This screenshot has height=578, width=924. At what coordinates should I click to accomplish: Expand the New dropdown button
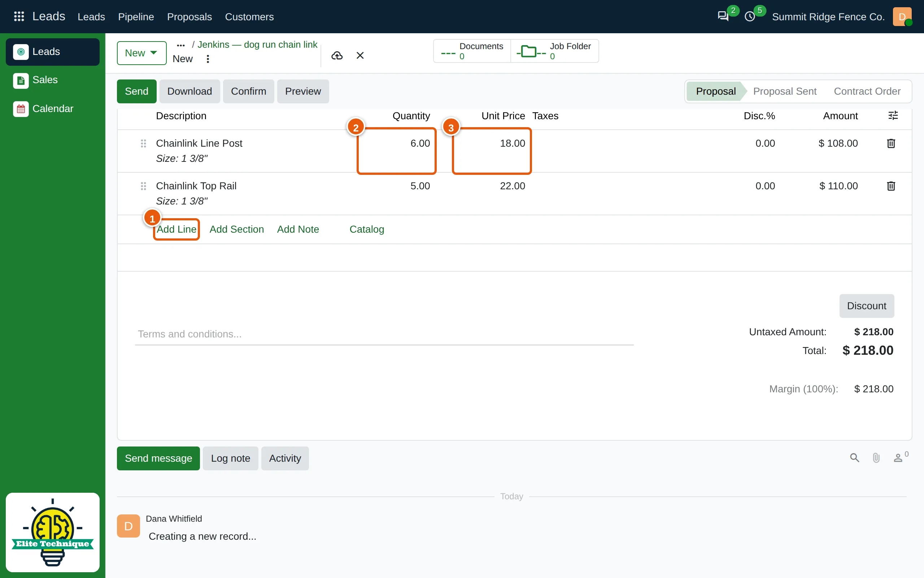pos(141,53)
